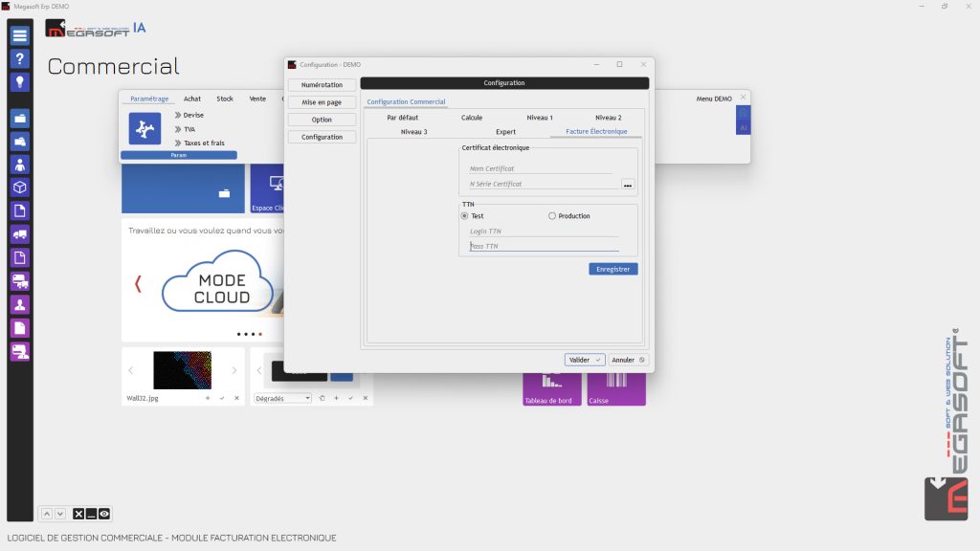Open the Dégradés dropdown
Viewport: 980px width, 551px height.
pos(282,398)
